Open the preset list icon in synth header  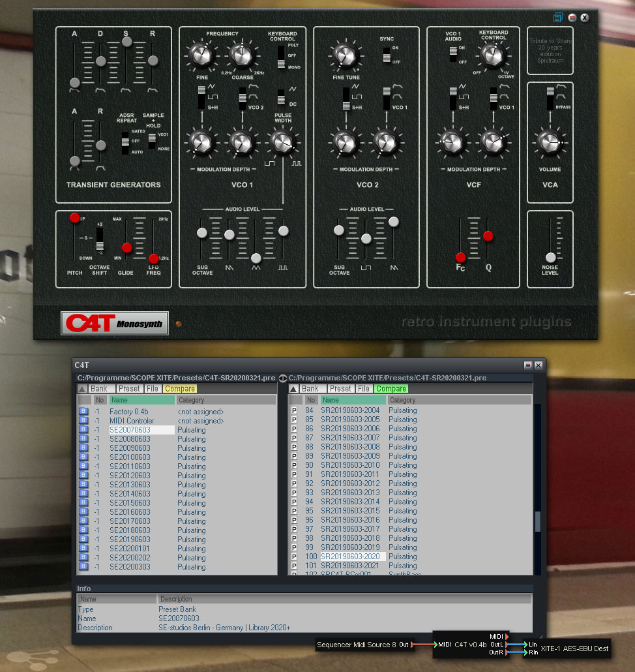tap(558, 18)
